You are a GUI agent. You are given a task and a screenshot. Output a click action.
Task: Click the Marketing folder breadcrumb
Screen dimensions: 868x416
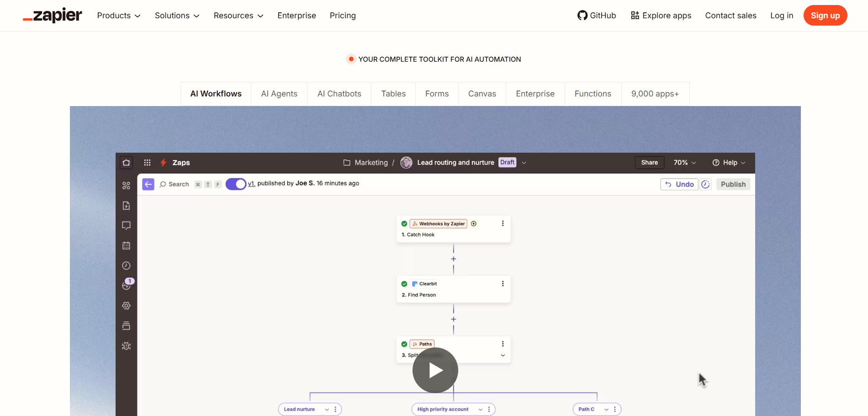click(365, 163)
